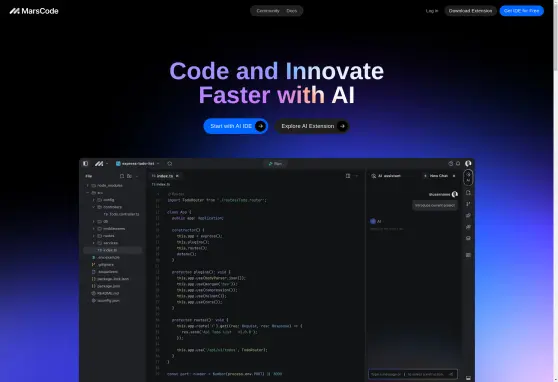
Task: Close the index.ts tab
Action: point(177,176)
